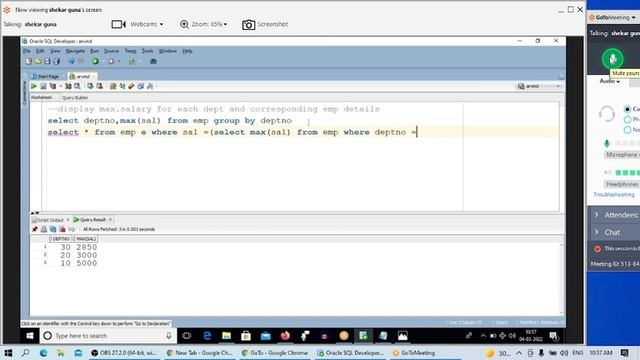Click the red delete icon in Query Result toolbar
Image resolution: width=640 pixels, height=360 pixels.
coord(62,229)
